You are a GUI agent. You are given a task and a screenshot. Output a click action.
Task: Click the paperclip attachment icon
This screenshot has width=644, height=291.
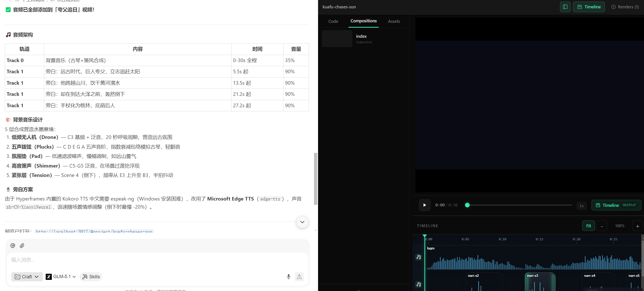[22, 245]
